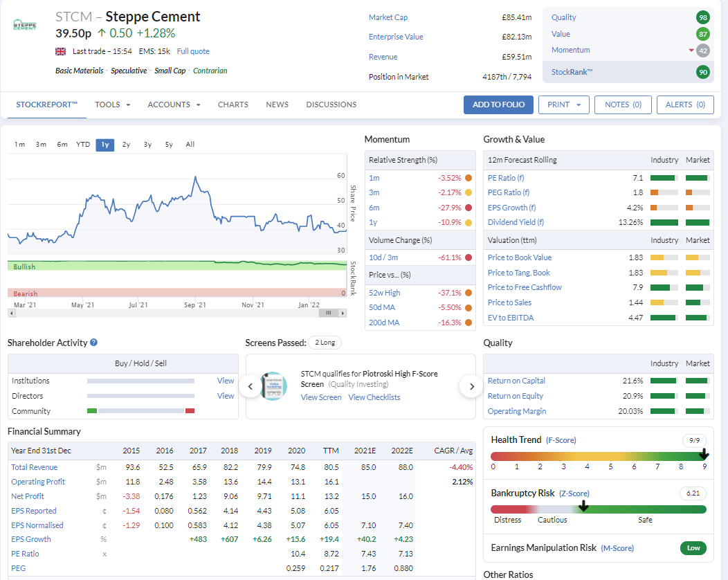Image resolution: width=728 pixels, height=580 pixels.
Task: Click the chart scrollbar left arrow
Action: pos(12,313)
